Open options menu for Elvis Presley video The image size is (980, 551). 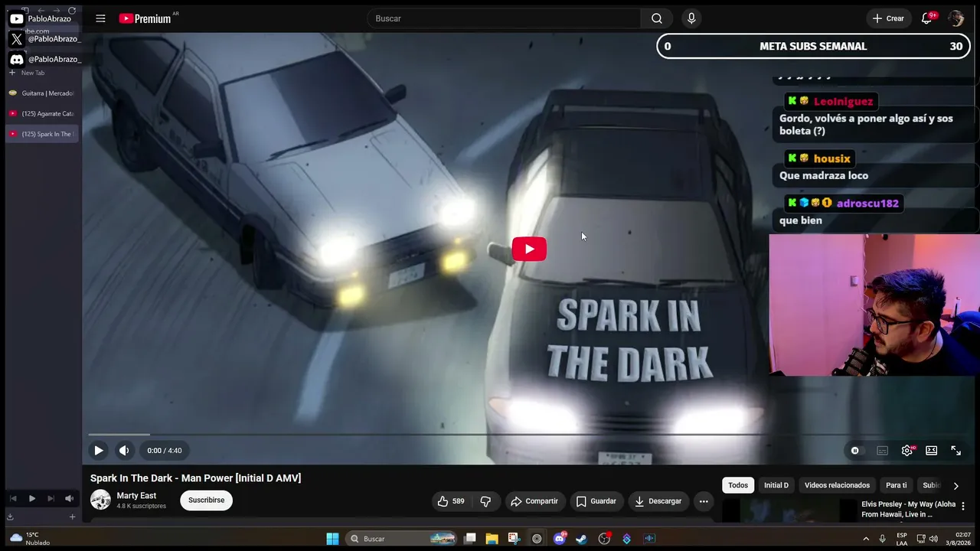pyautogui.click(x=963, y=506)
